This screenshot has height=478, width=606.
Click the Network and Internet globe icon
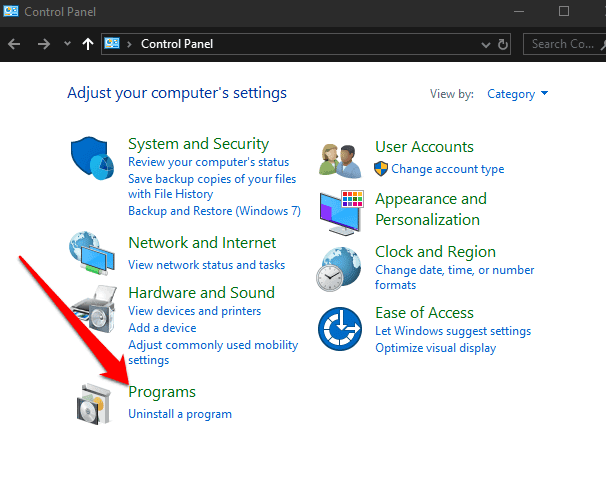coord(93,255)
